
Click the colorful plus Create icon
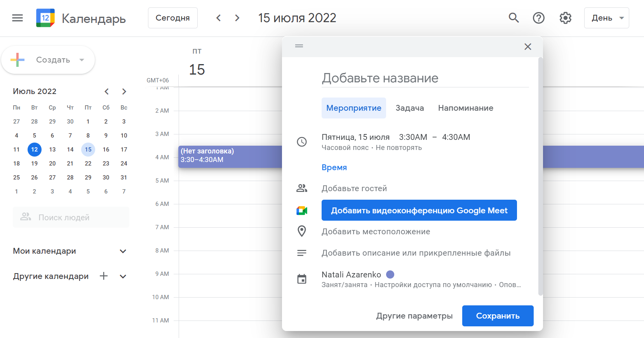pyautogui.click(x=17, y=60)
